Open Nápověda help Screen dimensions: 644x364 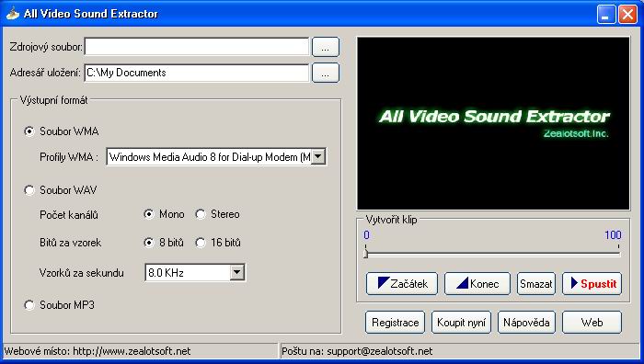tap(526, 322)
